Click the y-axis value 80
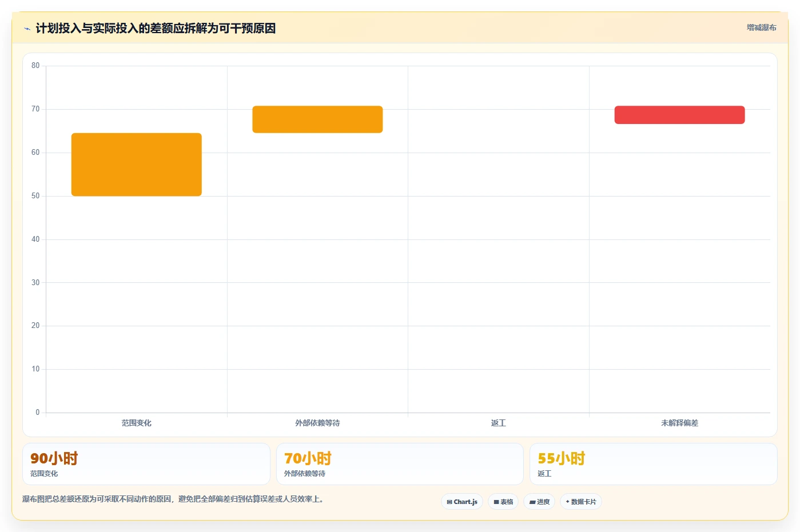The width and height of the screenshot is (800, 532). pos(35,66)
